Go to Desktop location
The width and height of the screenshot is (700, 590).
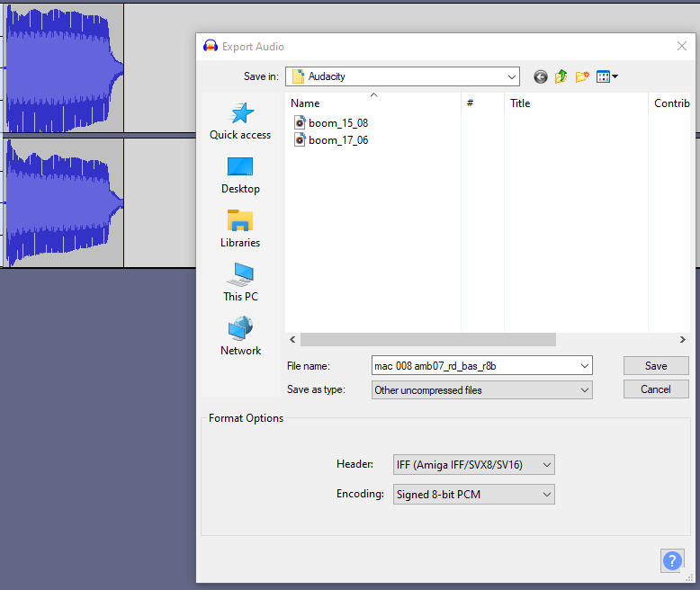[240, 175]
